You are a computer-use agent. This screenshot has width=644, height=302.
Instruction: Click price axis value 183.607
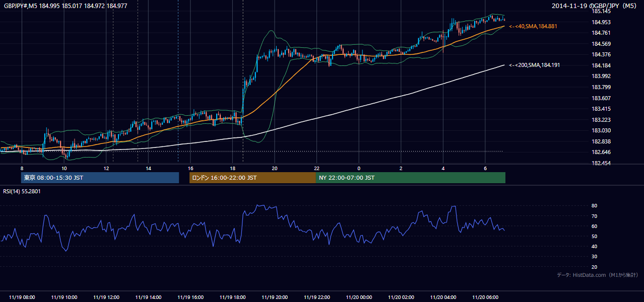(x=601, y=99)
